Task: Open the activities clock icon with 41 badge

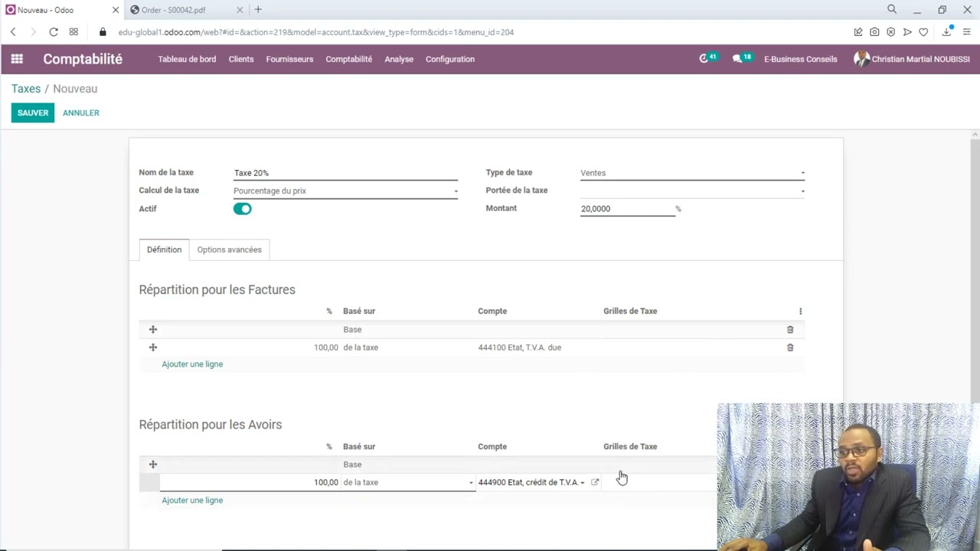Action: coord(707,58)
